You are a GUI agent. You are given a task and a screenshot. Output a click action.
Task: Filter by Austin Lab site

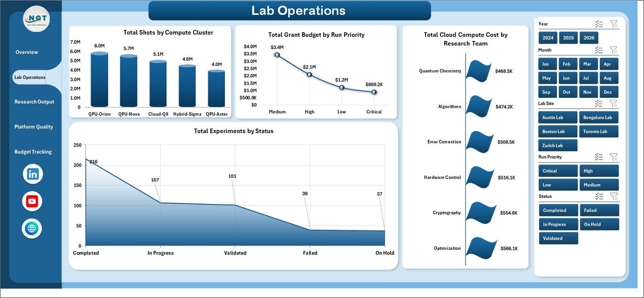558,117
